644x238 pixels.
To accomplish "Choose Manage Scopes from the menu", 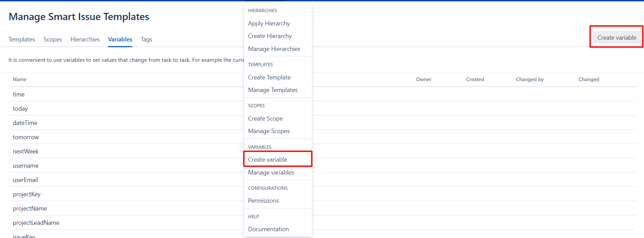I will 269,131.
